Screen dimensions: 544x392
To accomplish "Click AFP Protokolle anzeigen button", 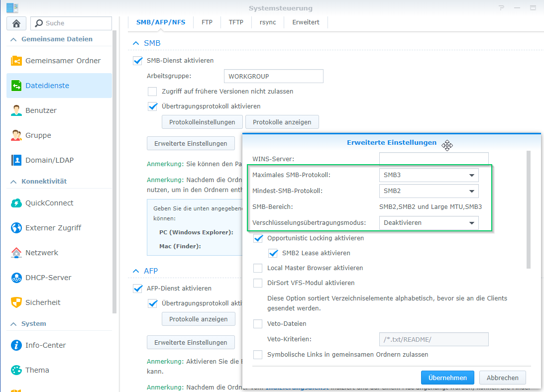I will 199,319.
